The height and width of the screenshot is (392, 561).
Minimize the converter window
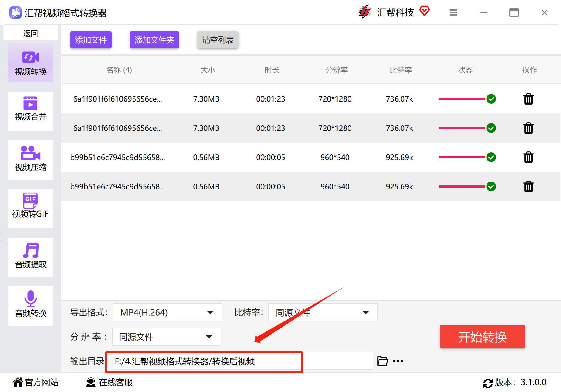click(x=484, y=12)
